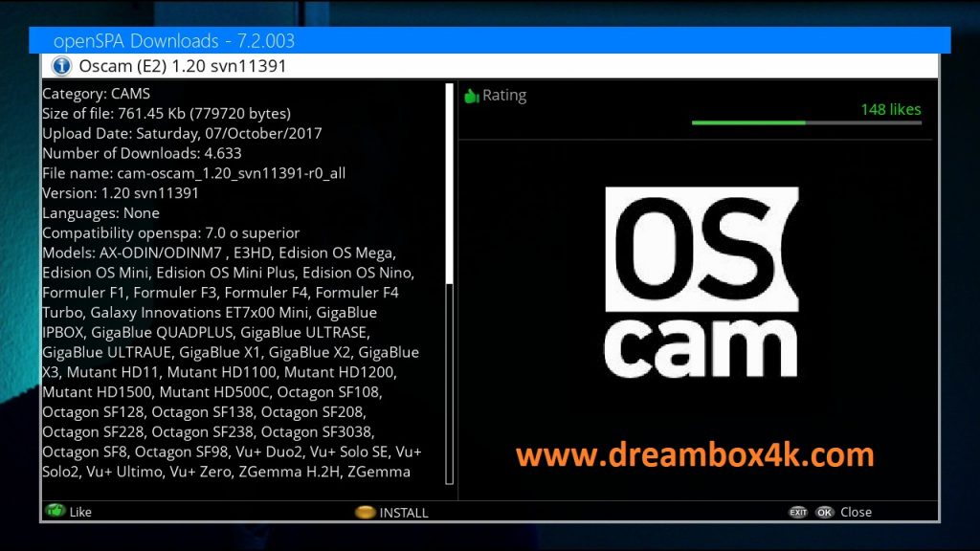This screenshot has height=551, width=980.
Task: Click the OK key icon
Action: tap(824, 513)
